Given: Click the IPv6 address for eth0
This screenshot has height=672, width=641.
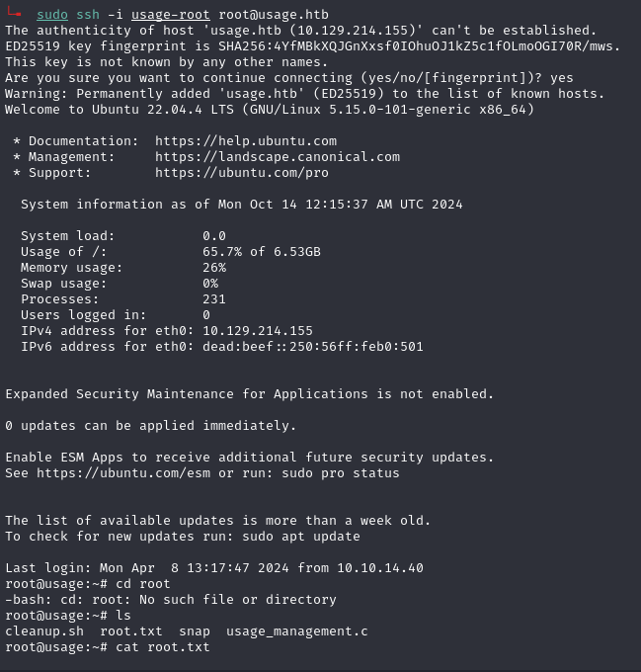Looking at the screenshot, I should [313, 347].
